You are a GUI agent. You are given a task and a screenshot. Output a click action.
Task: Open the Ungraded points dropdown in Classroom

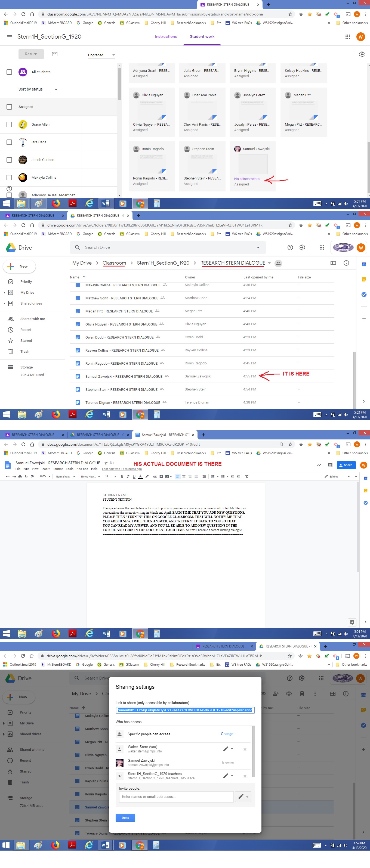pyautogui.click(x=101, y=55)
